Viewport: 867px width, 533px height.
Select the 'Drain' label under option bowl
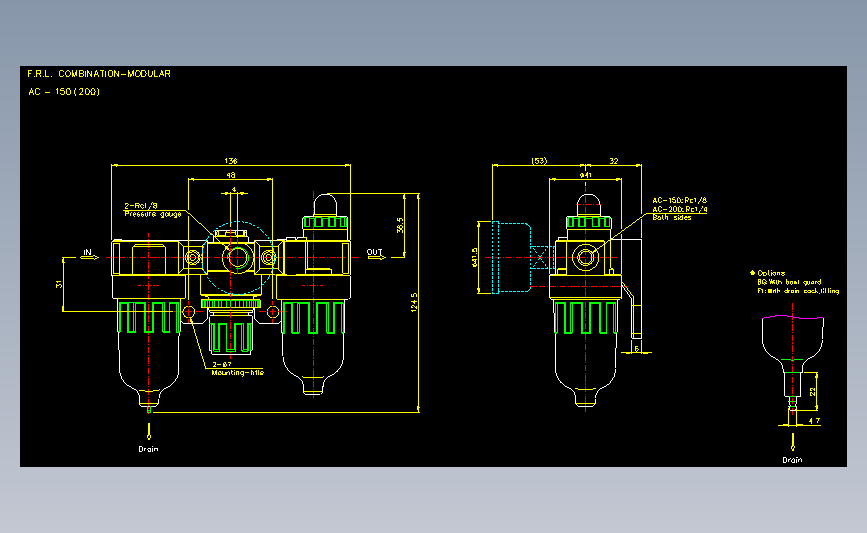click(x=792, y=460)
